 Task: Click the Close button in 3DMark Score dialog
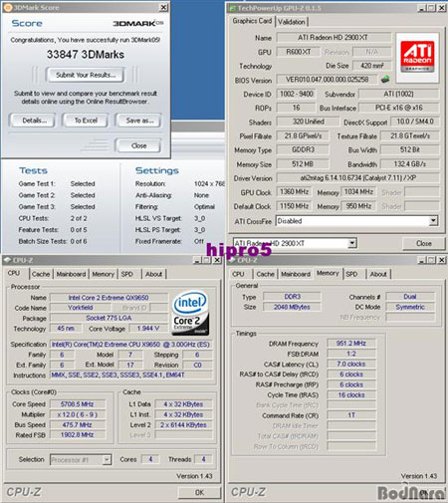[x=138, y=145]
